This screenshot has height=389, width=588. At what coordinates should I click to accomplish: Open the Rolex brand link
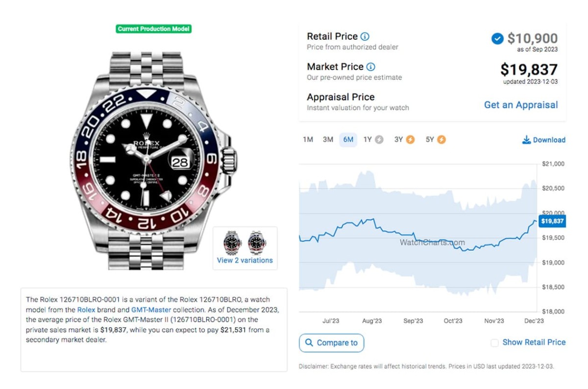pos(86,310)
